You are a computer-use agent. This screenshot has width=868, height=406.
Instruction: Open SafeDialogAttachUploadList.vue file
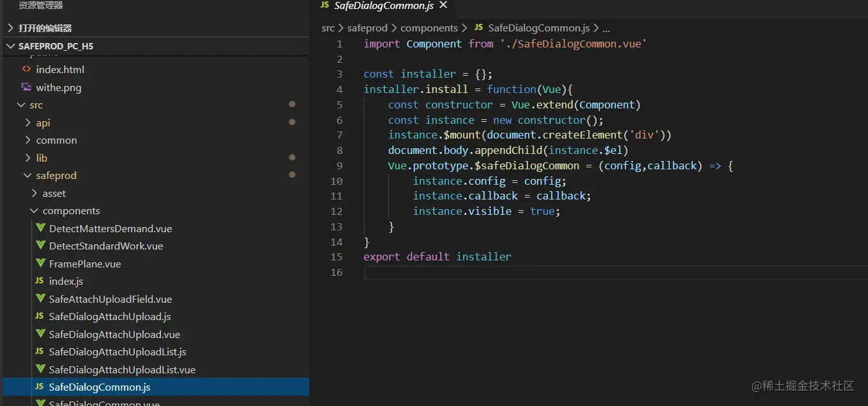122,369
